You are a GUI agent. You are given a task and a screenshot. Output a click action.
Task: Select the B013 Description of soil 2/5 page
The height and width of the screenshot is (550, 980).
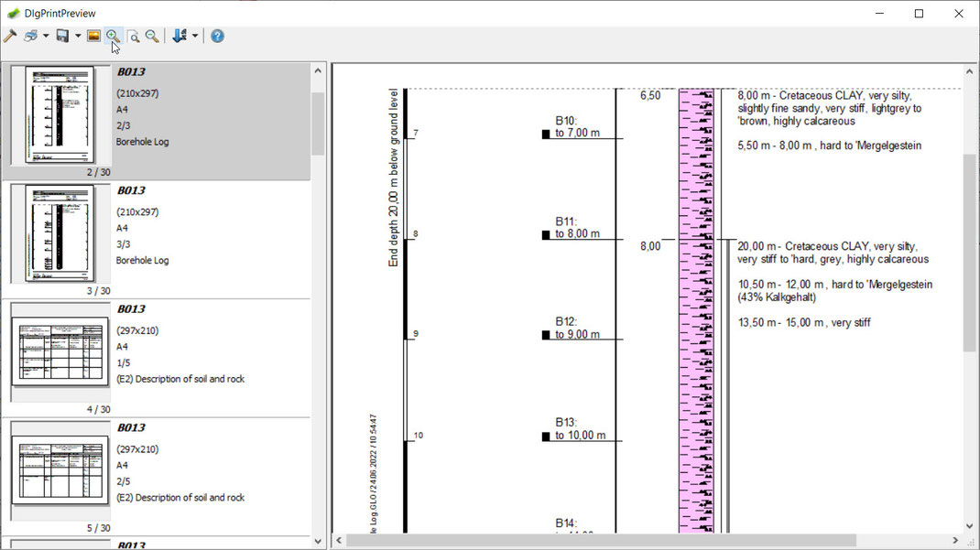click(x=157, y=477)
